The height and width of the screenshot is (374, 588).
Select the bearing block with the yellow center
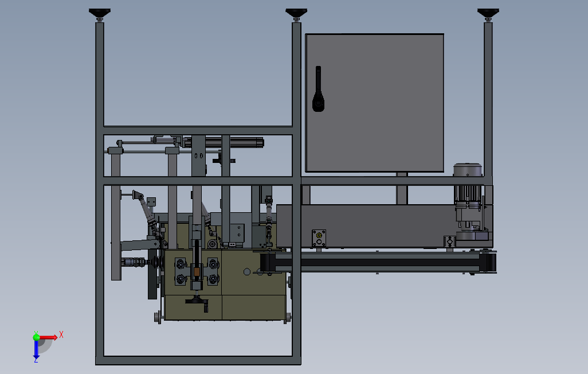[x=319, y=238]
